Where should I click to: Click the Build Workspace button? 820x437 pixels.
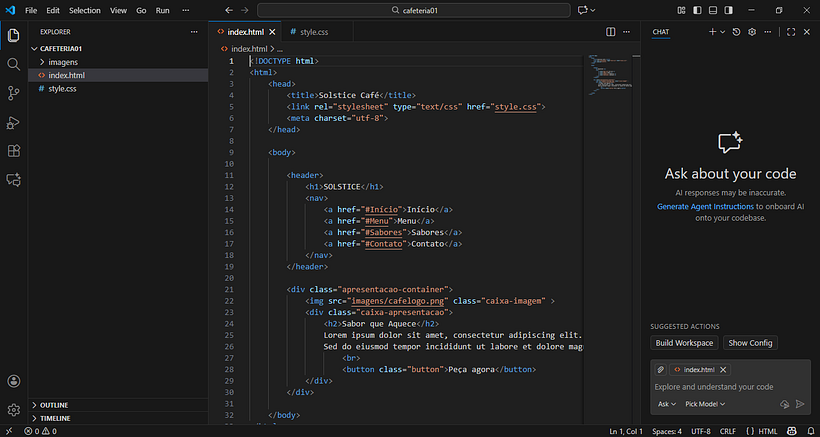(x=685, y=343)
